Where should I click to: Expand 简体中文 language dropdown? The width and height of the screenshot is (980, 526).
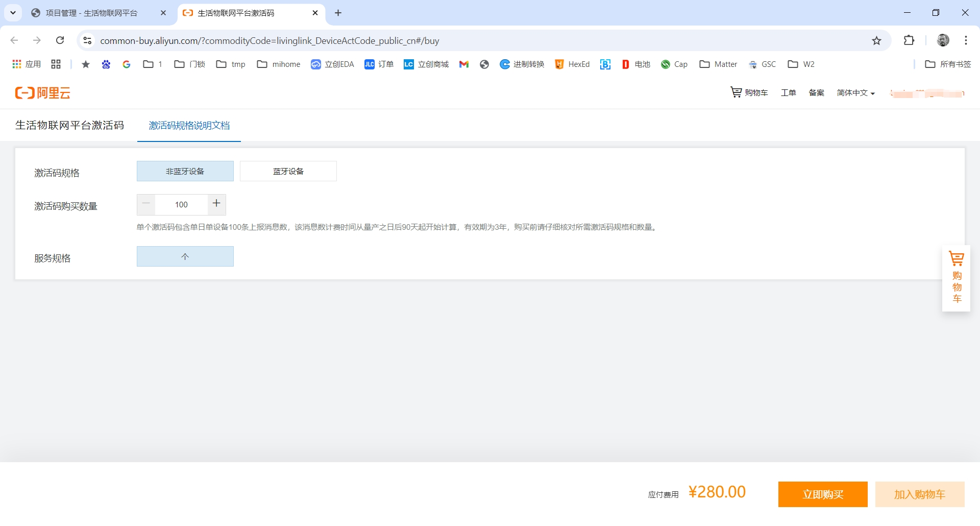pos(856,92)
